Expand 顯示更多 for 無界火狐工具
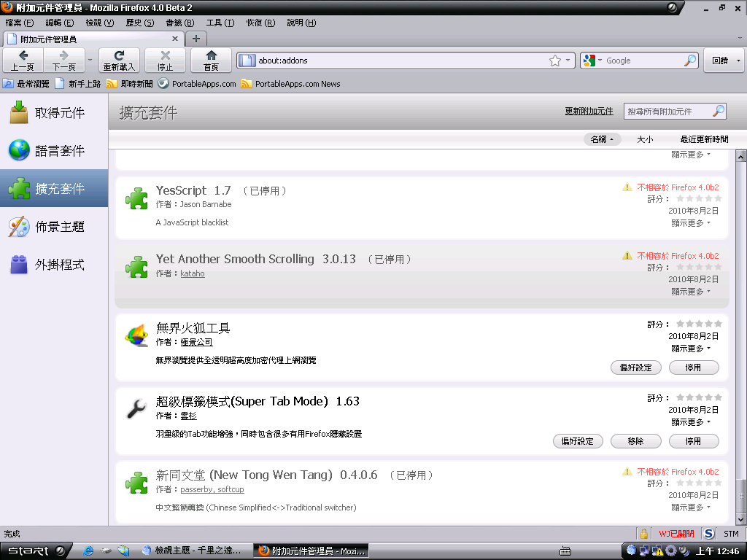Viewport: 747px width, 560px height. pos(690,349)
